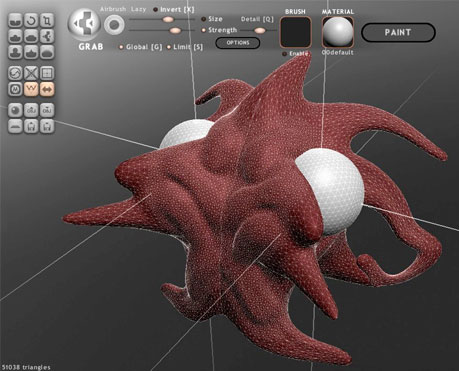Open the OPTIONS panel

238,43
